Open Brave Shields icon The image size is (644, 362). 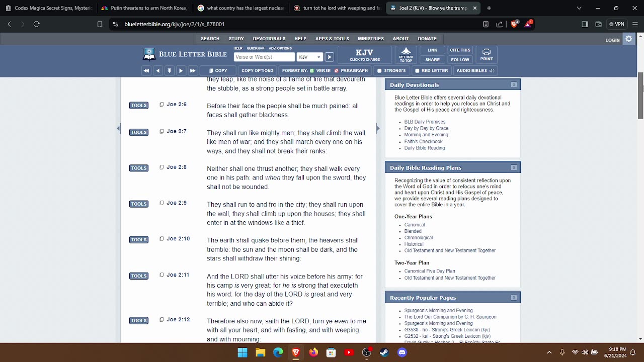pos(514,24)
